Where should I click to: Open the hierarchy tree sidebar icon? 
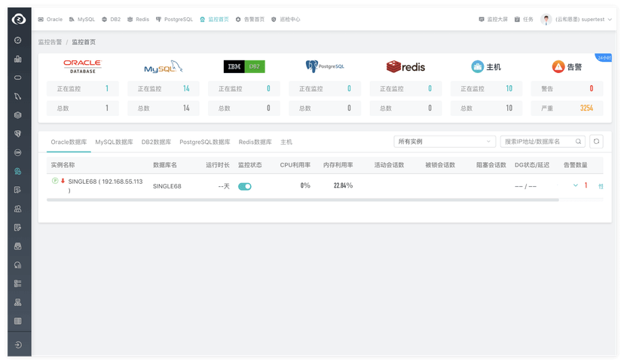[x=18, y=302]
